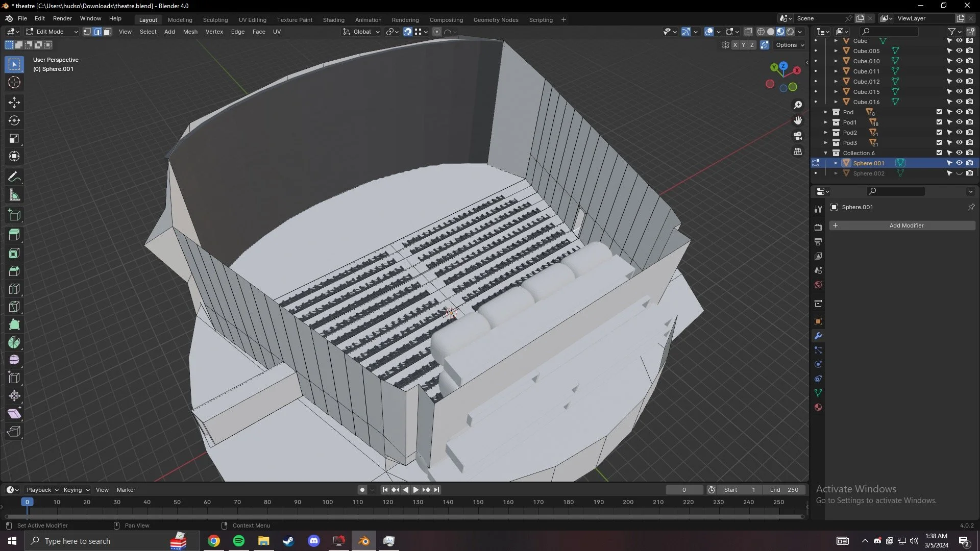980x551 pixels.
Task: Open Spotify from the taskbar
Action: point(238,541)
